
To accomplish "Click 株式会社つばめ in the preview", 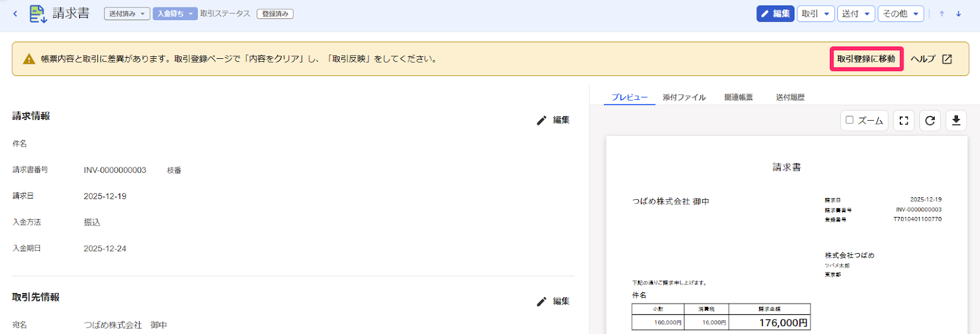I will [x=850, y=255].
